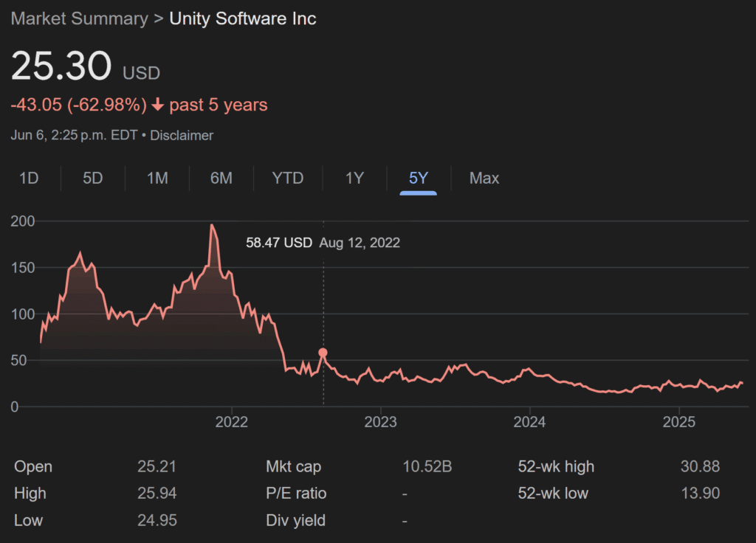Show the 1Y chart range
This screenshot has width=756, height=543.
pos(354,179)
